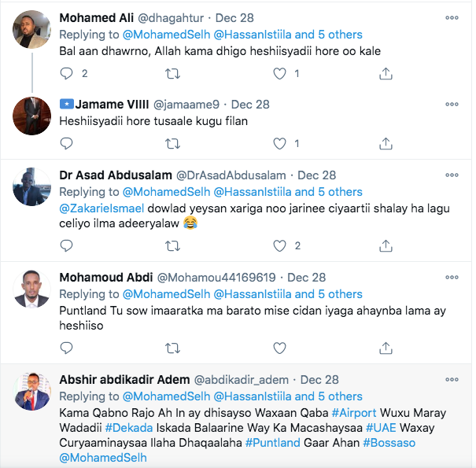Open Dec 28 timestamp on Jamame's tweet
This screenshot has height=468, width=476.
click(250, 105)
